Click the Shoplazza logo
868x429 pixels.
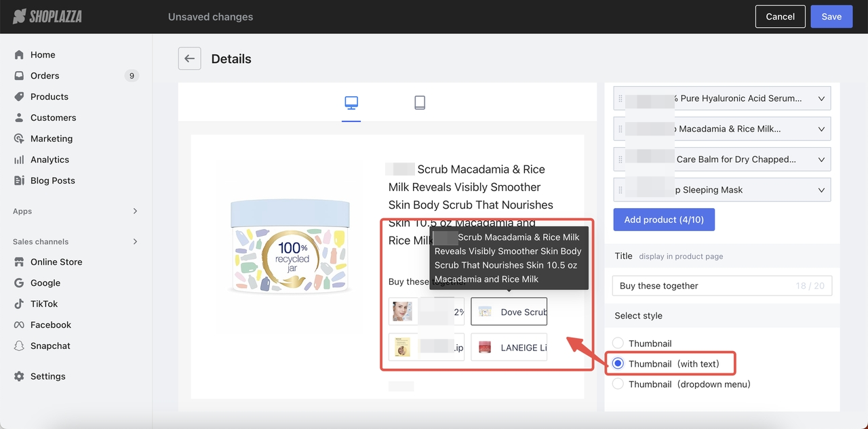click(x=47, y=16)
